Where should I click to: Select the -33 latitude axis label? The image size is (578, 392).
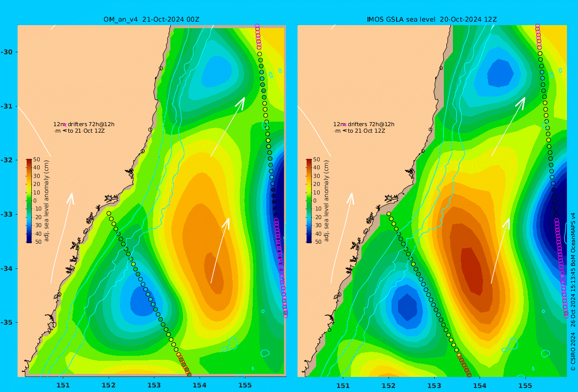(x=6, y=215)
